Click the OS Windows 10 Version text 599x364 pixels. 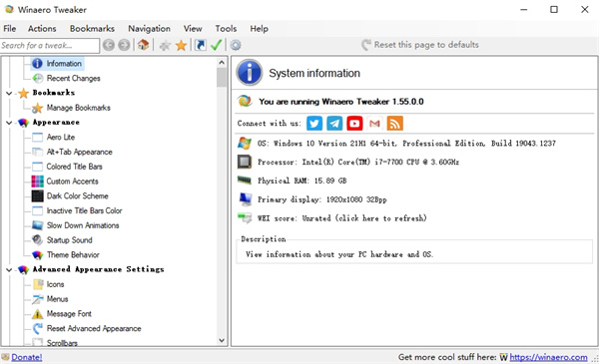point(406,143)
